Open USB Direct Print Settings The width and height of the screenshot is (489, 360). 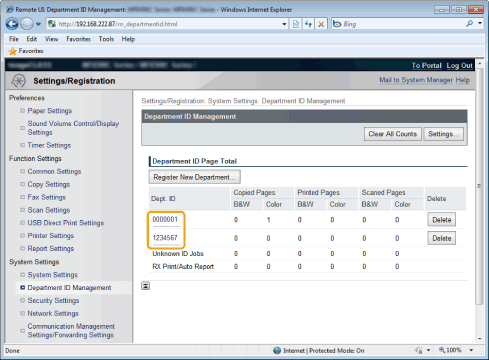tap(66, 223)
